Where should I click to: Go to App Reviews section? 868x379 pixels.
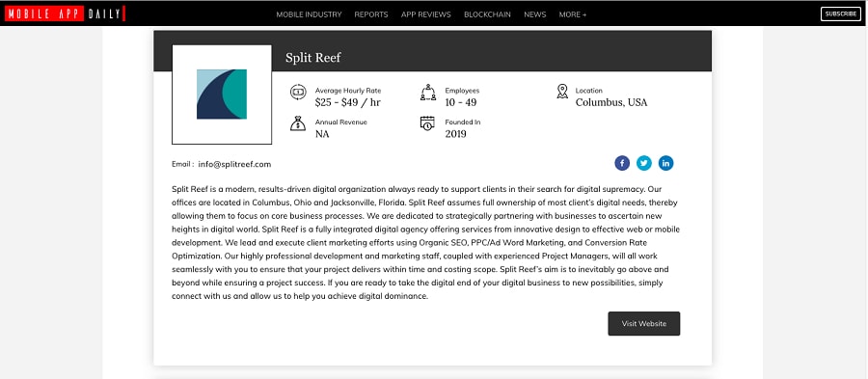click(425, 14)
